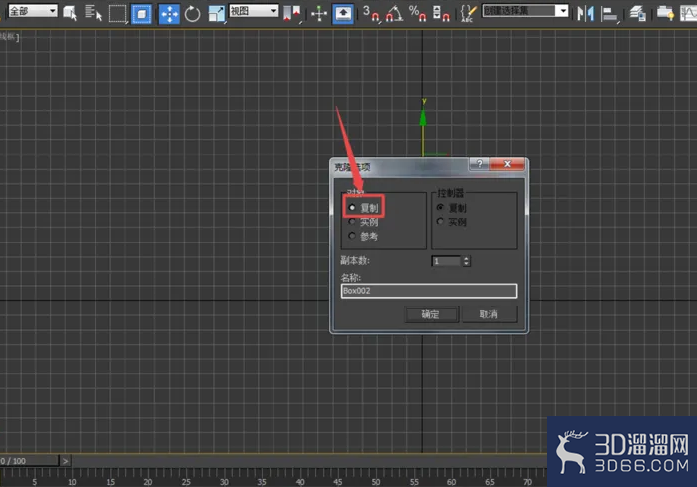The width and height of the screenshot is (697, 487).
Task: Jump to frame 25 on timeline
Action: coord(186,482)
